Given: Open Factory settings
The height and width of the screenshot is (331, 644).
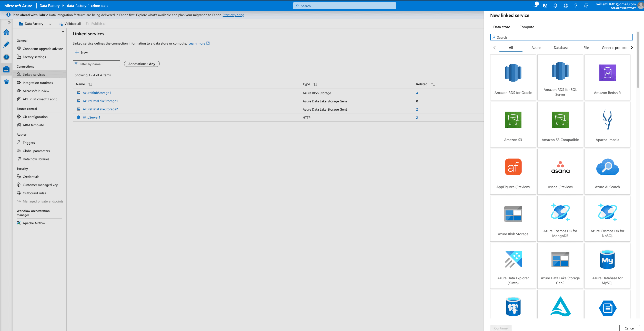Looking at the screenshot, I should pyautogui.click(x=31, y=57).
